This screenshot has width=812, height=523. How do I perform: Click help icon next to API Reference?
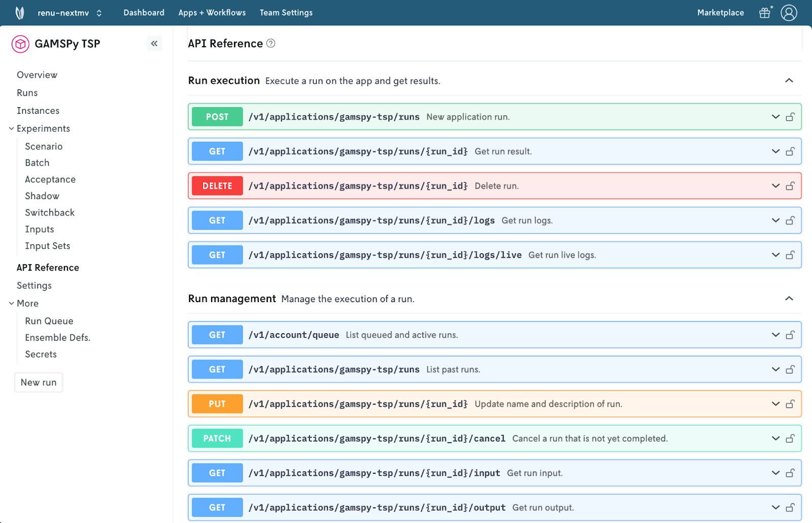(271, 43)
